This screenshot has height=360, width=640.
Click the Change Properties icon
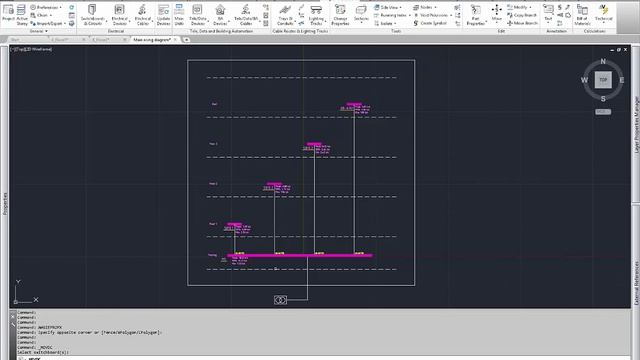coord(340,15)
